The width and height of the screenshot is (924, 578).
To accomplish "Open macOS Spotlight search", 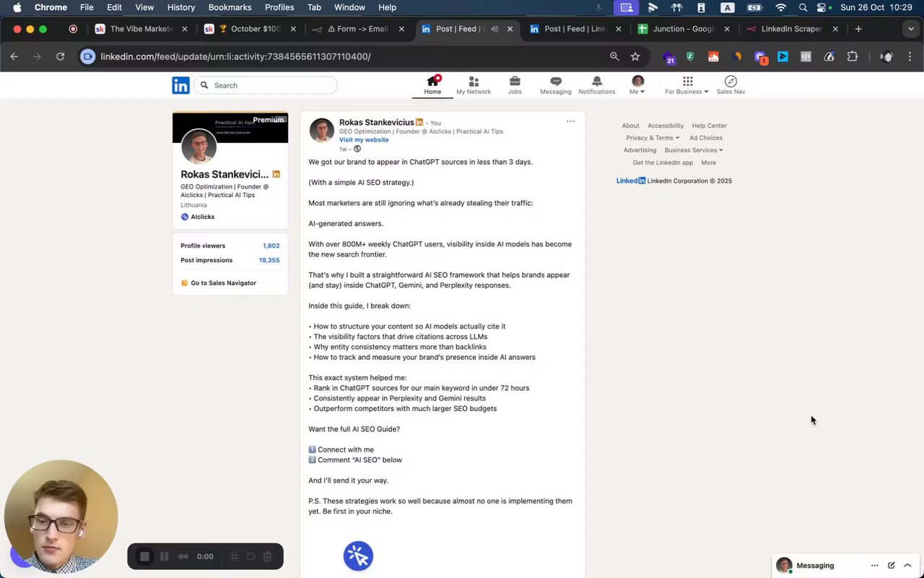I will click(803, 7).
